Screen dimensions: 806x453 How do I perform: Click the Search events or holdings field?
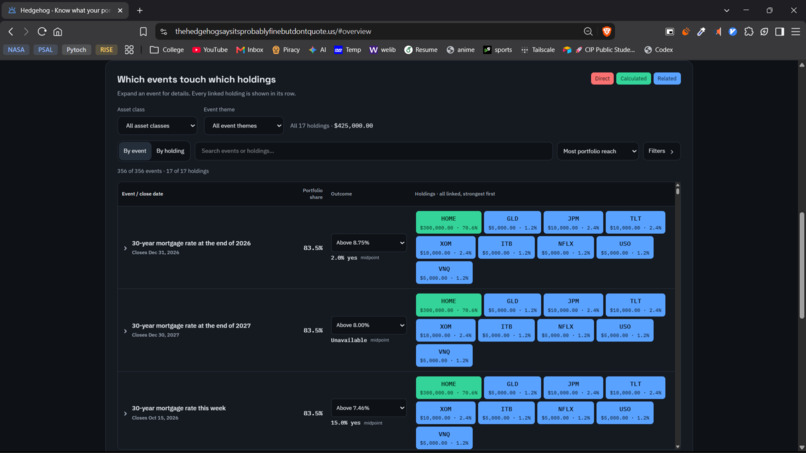[374, 151]
